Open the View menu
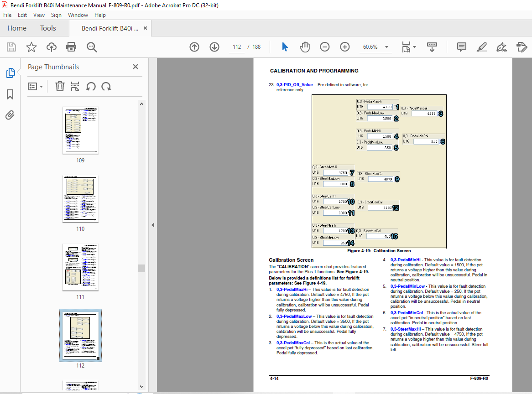 39,15
